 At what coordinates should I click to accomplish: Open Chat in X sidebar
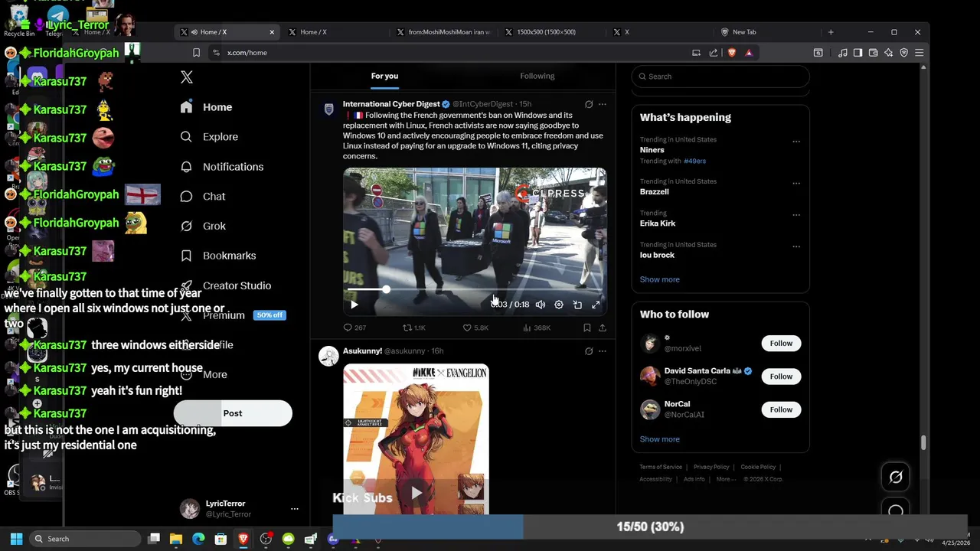tap(203, 197)
